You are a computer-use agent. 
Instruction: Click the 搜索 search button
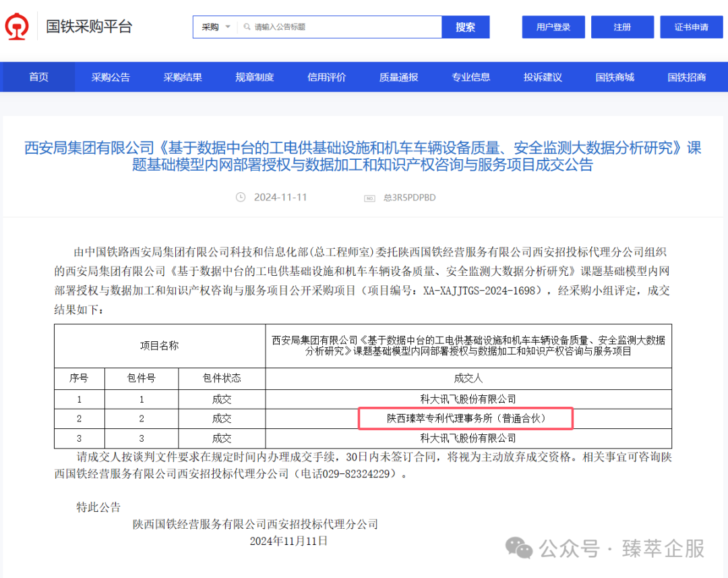465,26
